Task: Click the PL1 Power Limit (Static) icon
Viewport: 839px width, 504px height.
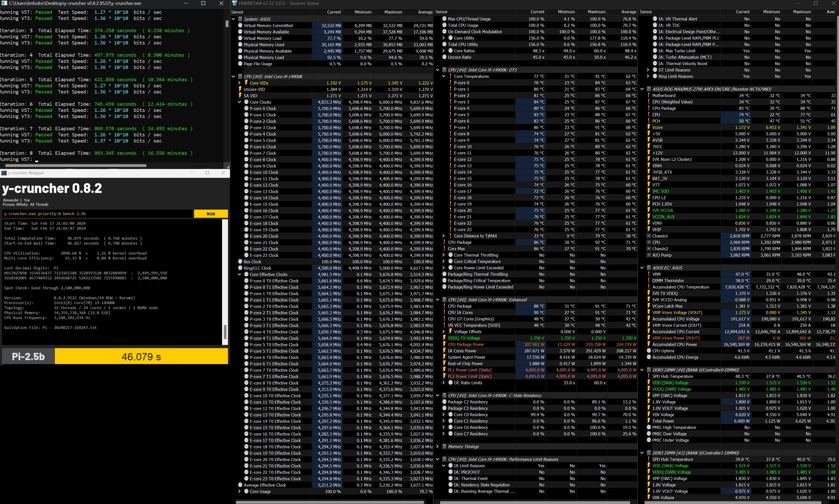Action: point(444,370)
